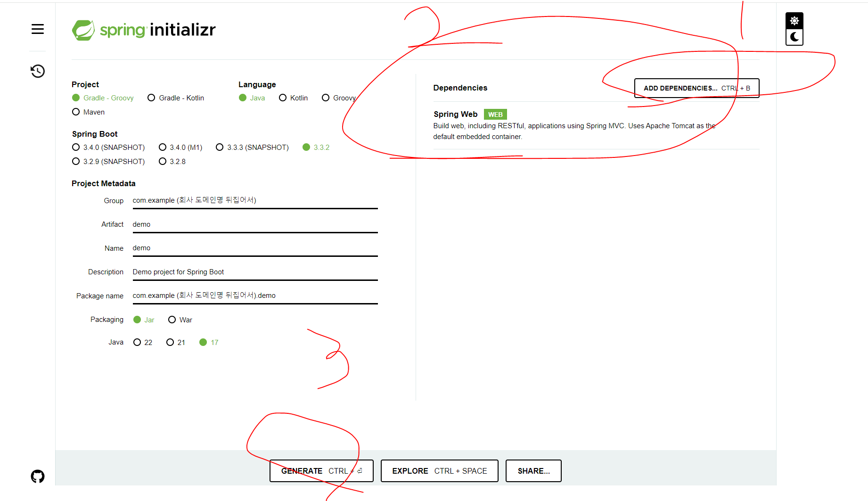This screenshot has height=501, width=868.
Task: Choose Java language
Action: (252, 98)
